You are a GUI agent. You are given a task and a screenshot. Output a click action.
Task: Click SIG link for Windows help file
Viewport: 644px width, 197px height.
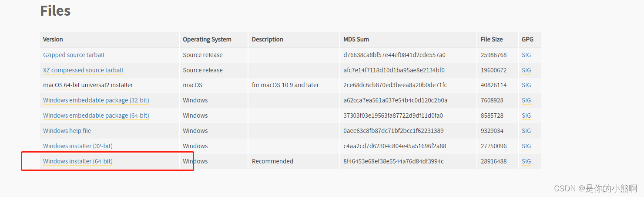point(526,131)
